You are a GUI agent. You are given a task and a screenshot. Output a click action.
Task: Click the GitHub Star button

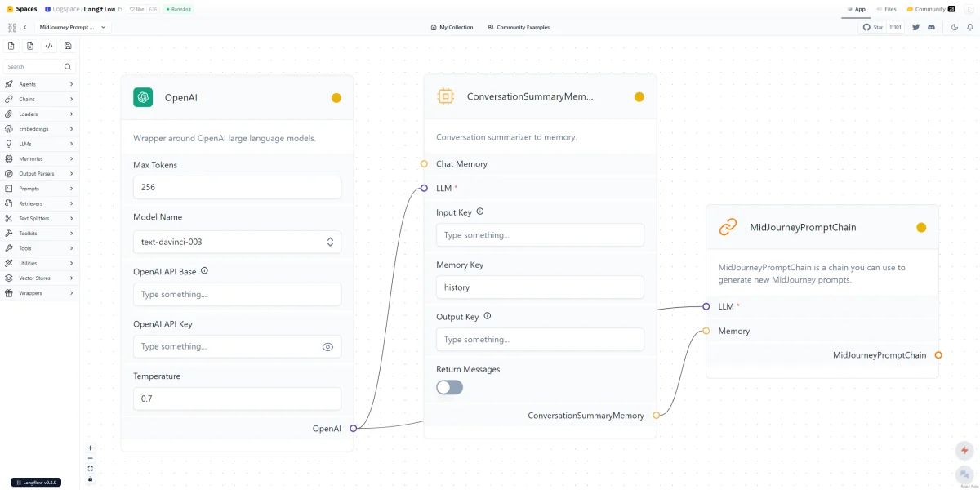(883, 27)
